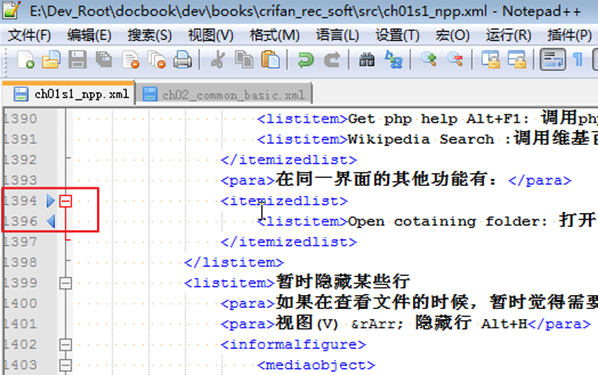This screenshot has height=375, width=598.
Task: Click the text 在同一界面的其他功能有
Action: (x=381, y=179)
